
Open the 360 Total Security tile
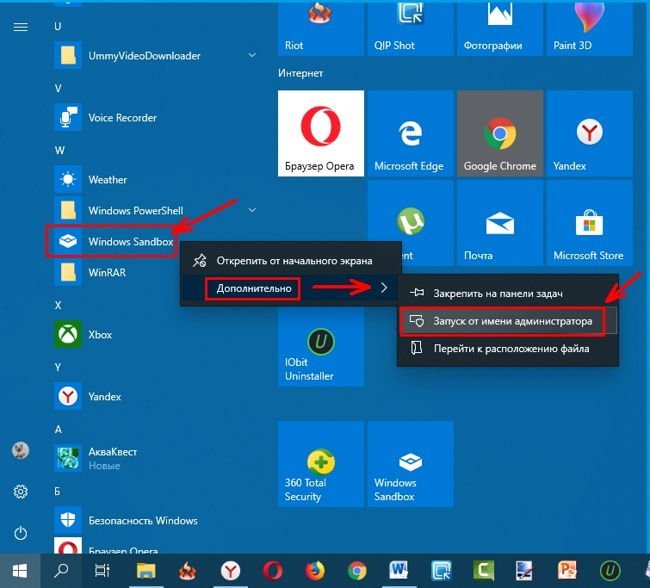tap(320, 464)
